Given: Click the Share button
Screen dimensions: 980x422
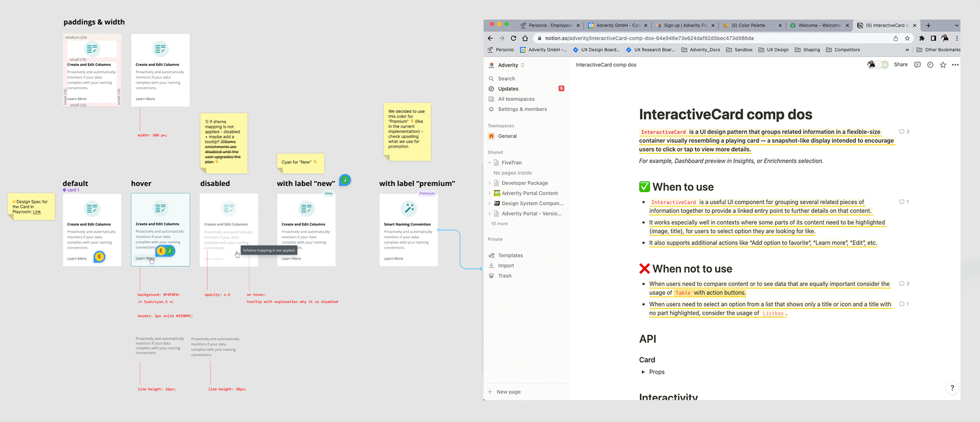Looking at the screenshot, I should (901, 65).
